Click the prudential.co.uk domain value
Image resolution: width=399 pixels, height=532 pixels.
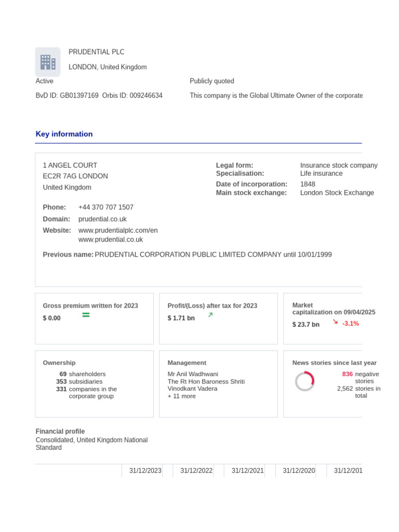102,219
